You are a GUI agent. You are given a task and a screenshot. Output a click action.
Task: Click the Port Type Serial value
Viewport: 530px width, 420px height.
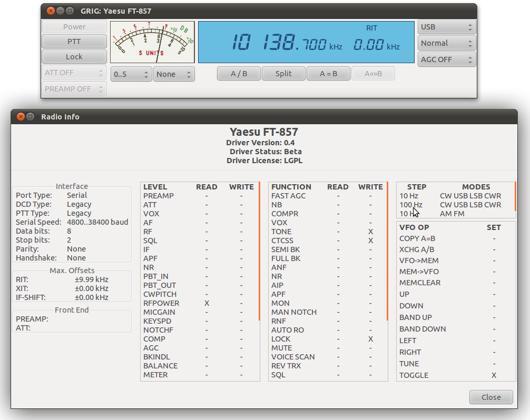pos(77,195)
